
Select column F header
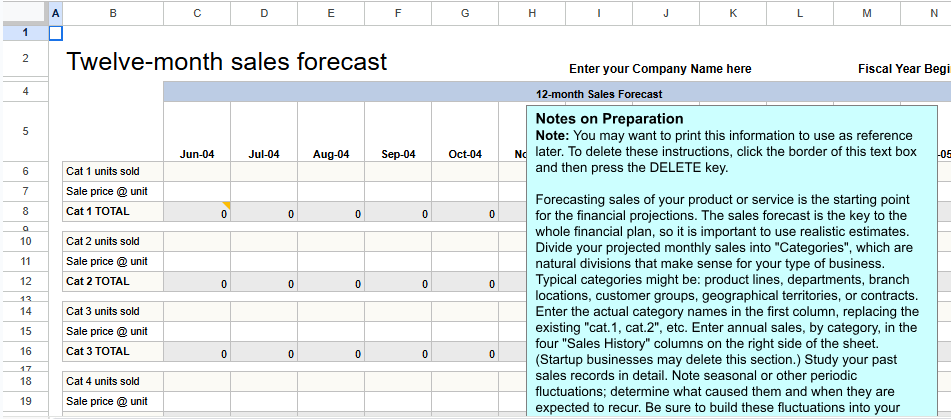tap(398, 13)
